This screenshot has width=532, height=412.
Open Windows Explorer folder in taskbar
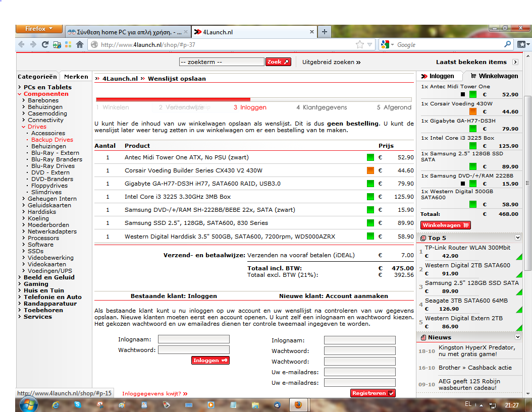coord(255,405)
